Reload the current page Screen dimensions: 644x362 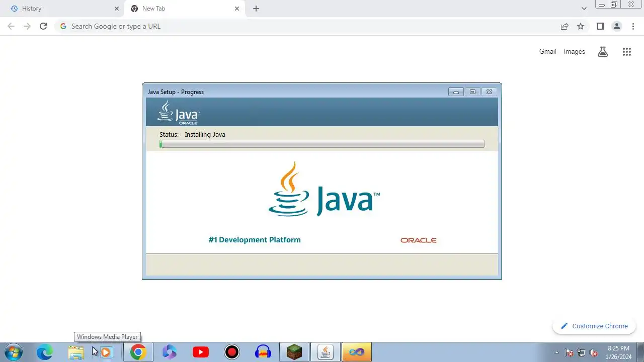43,26
